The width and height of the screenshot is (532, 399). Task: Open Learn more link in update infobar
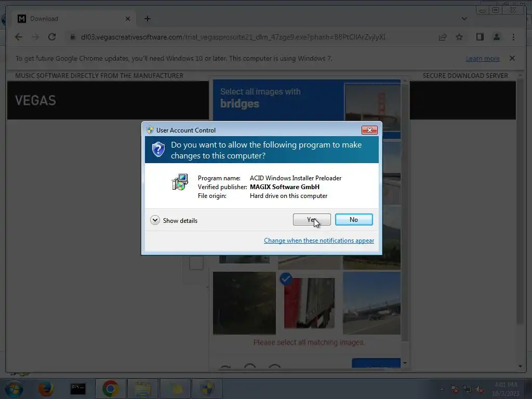[483, 58]
